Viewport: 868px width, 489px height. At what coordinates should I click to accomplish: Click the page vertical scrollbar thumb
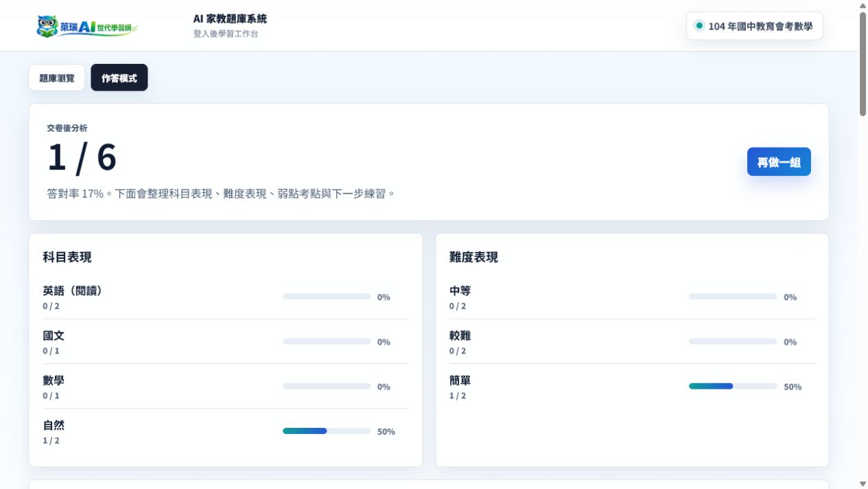pyautogui.click(x=863, y=63)
